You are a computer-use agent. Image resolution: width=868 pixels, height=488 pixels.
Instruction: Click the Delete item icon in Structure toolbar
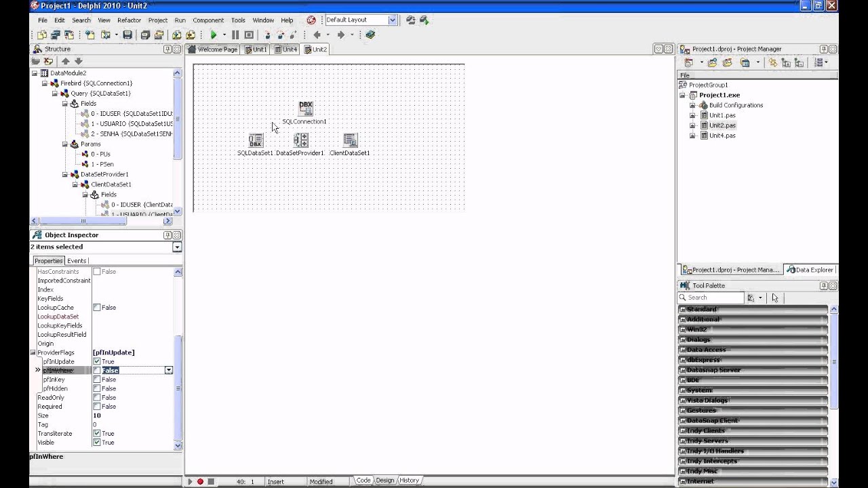pos(48,61)
